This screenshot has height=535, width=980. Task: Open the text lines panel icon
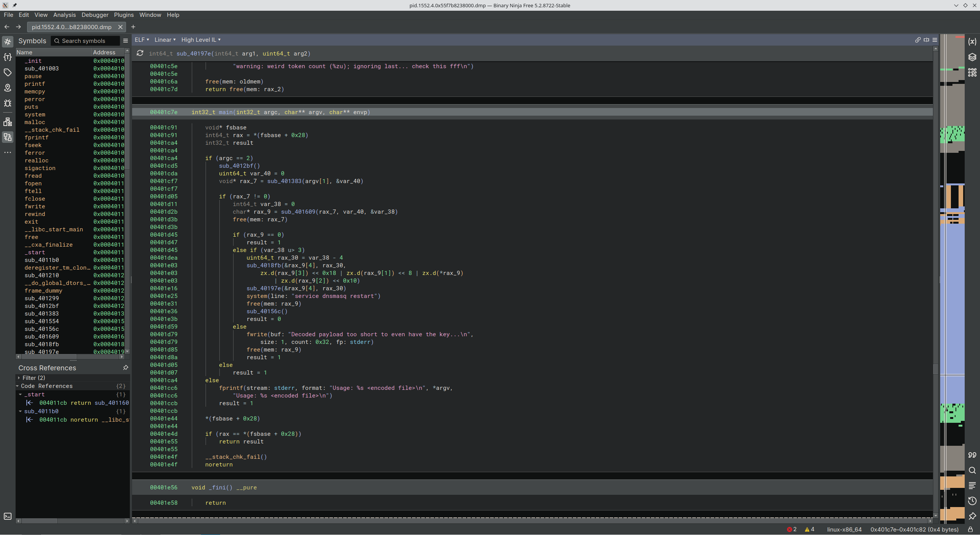972,486
